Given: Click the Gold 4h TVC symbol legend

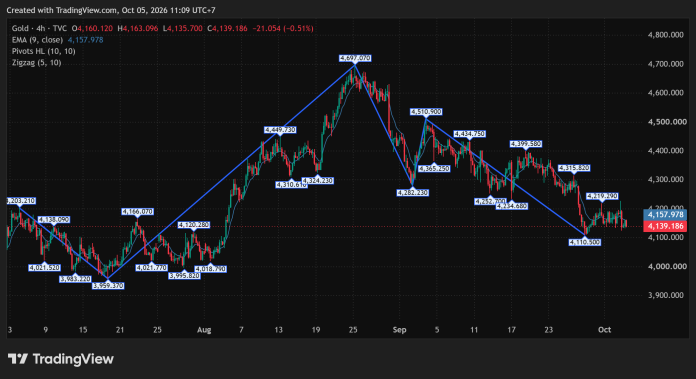Looking at the screenshot, I should [x=39, y=28].
